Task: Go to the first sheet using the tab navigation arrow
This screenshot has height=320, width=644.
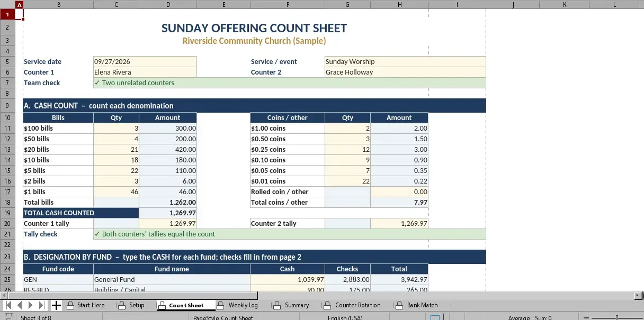Action: click(8, 305)
